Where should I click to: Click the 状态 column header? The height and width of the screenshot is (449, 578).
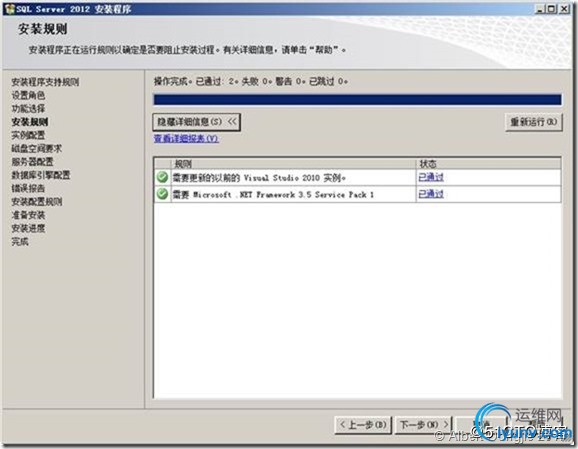[489, 163]
